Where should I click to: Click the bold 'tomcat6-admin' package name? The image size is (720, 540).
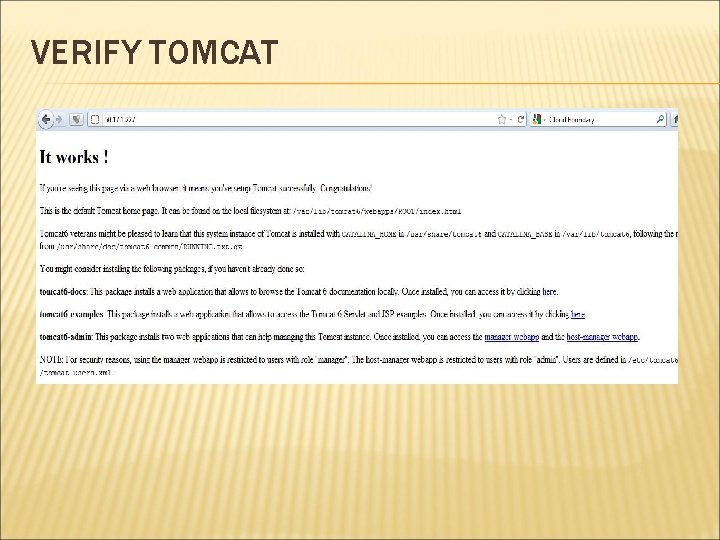pyautogui.click(x=66, y=337)
